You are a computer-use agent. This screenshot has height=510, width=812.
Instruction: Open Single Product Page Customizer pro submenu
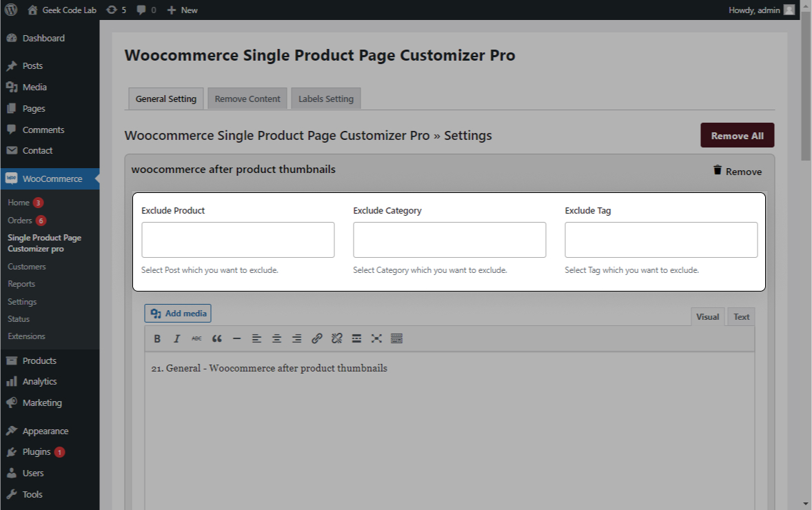[45, 243]
